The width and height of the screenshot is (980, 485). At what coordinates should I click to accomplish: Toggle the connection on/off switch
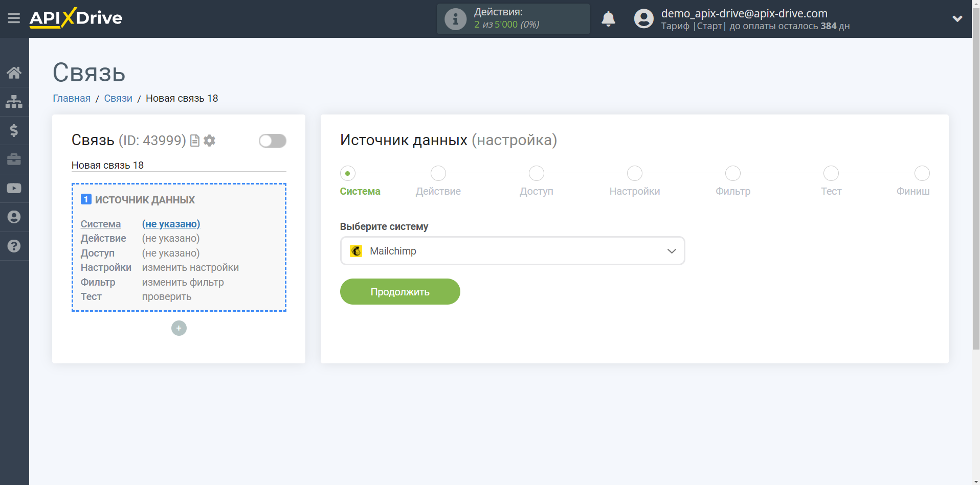tap(272, 141)
